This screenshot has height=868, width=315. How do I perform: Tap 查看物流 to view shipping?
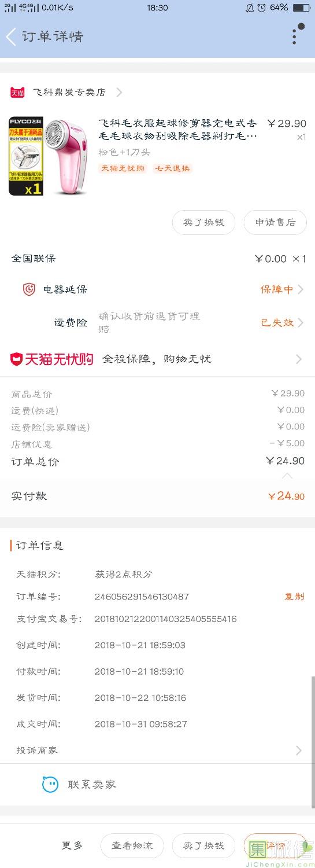pyautogui.click(x=132, y=845)
